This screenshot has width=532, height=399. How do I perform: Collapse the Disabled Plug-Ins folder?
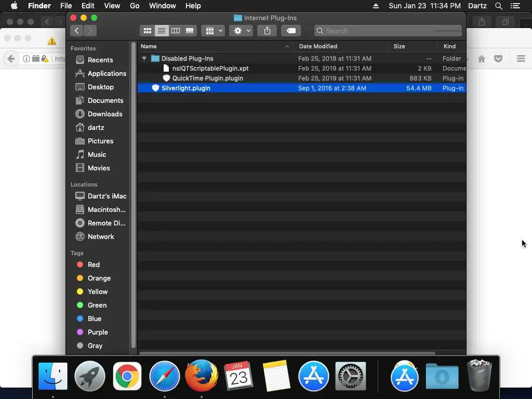[x=144, y=58]
